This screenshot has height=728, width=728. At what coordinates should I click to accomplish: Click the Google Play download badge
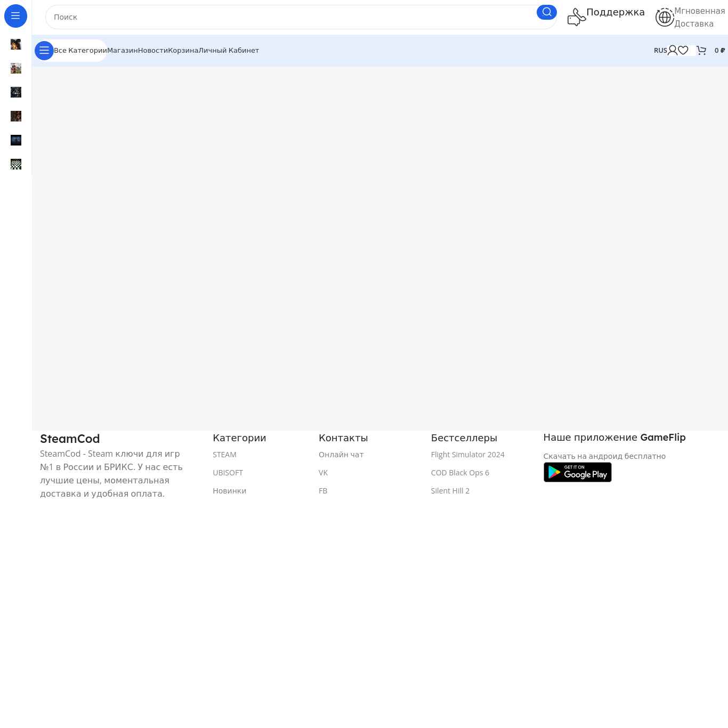point(578,472)
